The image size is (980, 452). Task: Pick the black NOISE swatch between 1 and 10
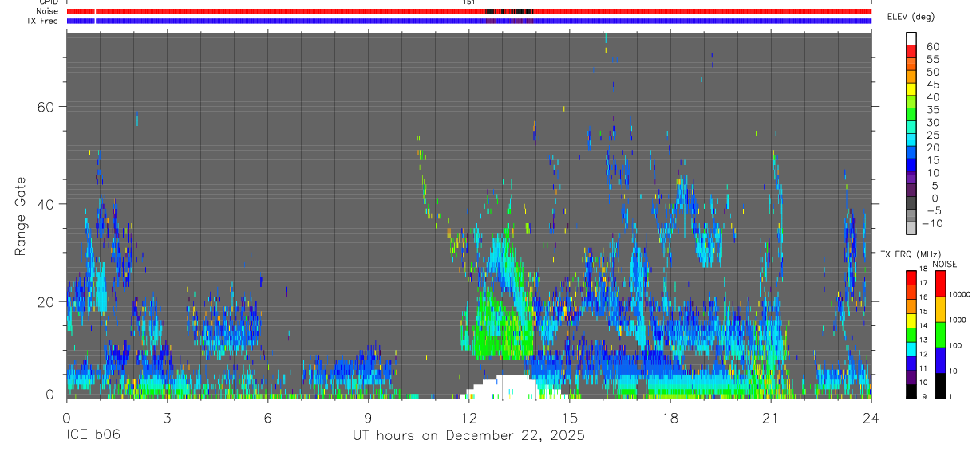click(x=940, y=385)
